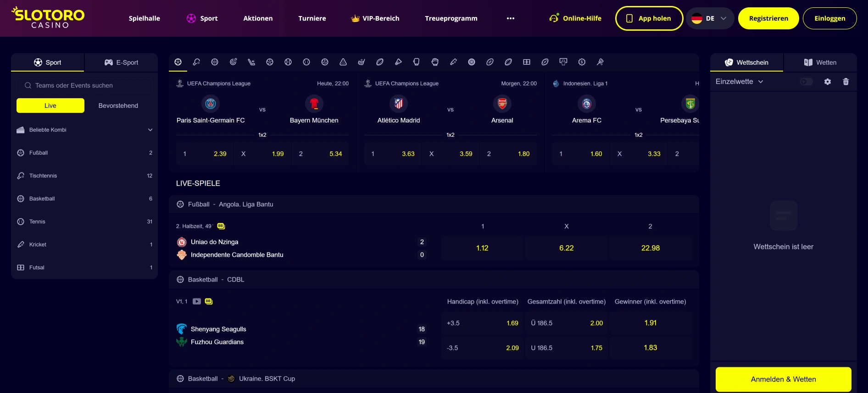Open Kricket in the sports sidebar
Viewport: 868px width, 393px height.
tap(84, 244)
